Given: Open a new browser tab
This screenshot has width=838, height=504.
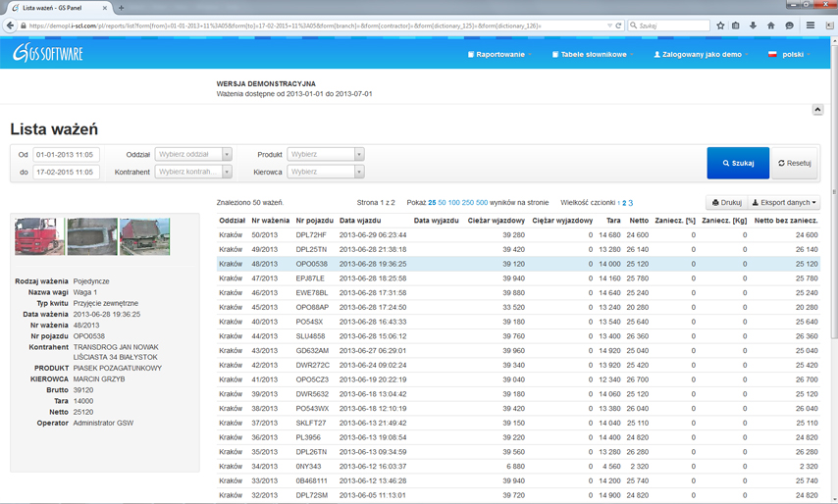Looking at the screenshot, I should pyautogui.click(x=122, y=8).
